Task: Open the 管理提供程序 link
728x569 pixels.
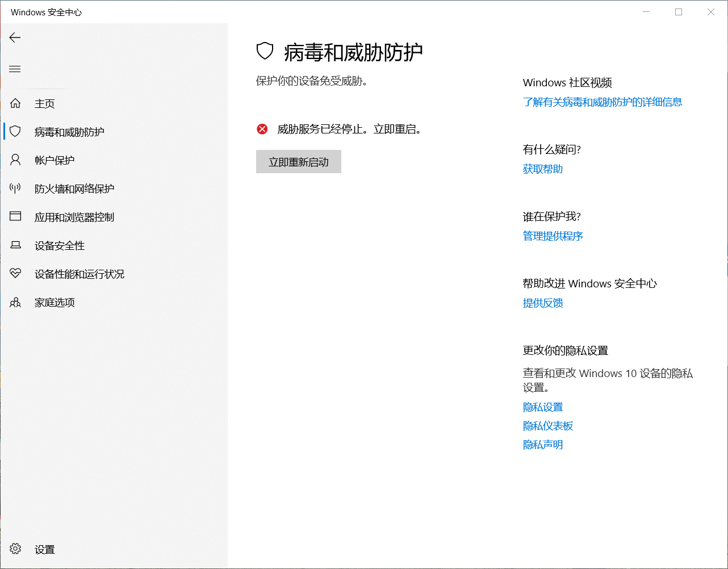Action: coord(553,236)
